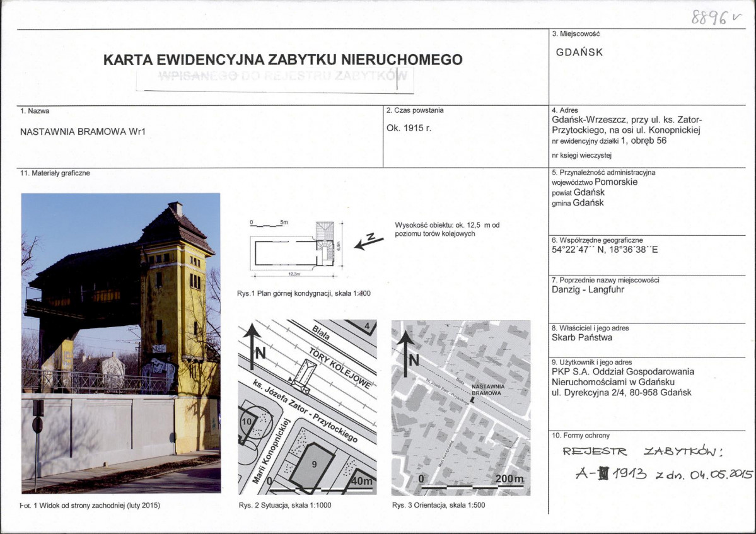Open the signal box photograph
The height and width of the screenshot is (534, 756).
pos(121,343)
